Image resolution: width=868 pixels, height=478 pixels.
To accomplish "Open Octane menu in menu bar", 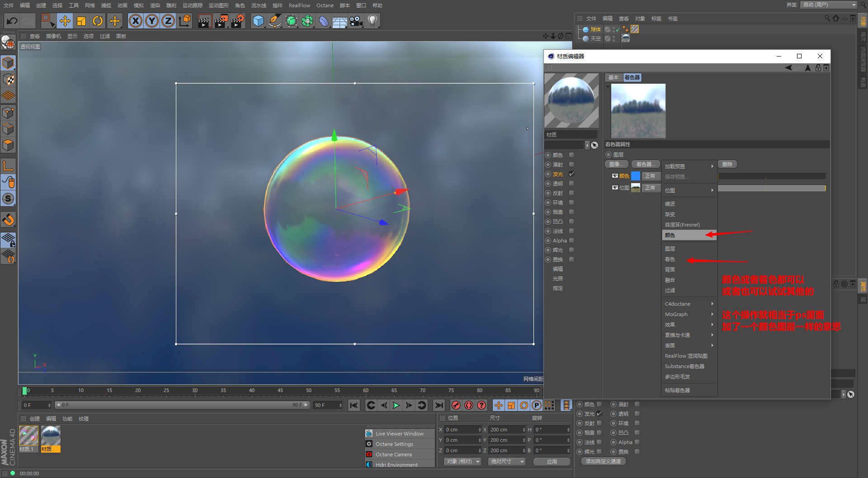I will click(325, 5).
